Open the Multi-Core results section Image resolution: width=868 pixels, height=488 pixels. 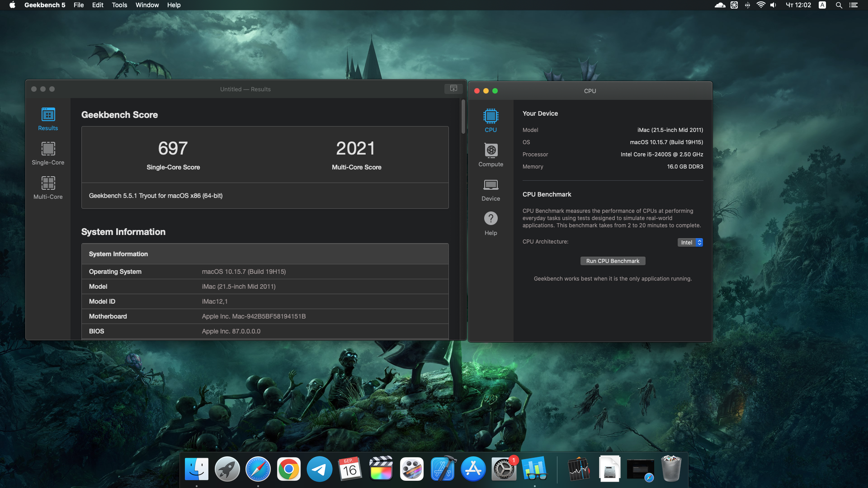(48, 188)
